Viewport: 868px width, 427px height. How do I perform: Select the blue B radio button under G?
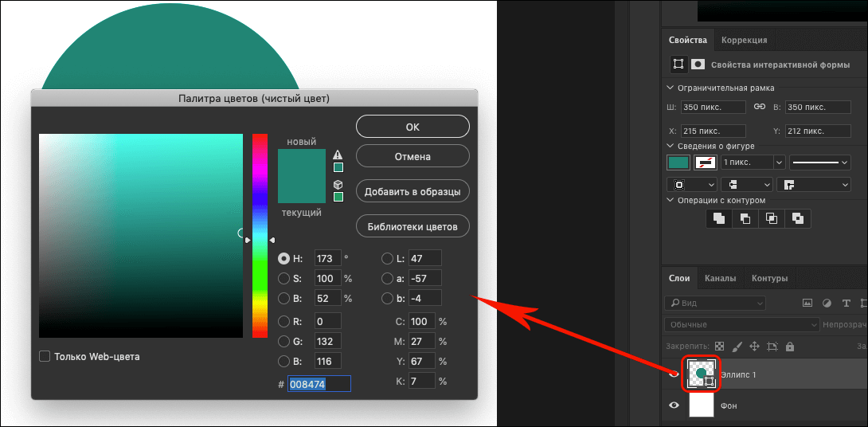(284, 362)
